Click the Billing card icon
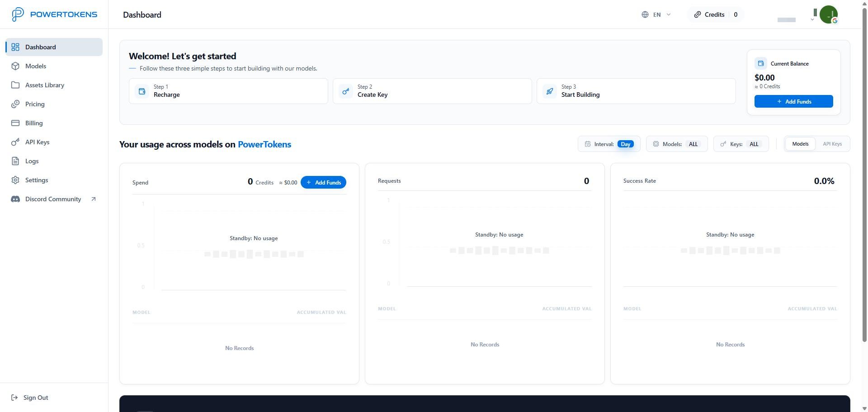The height and width of the screenshot is (412, 868). 15,123
